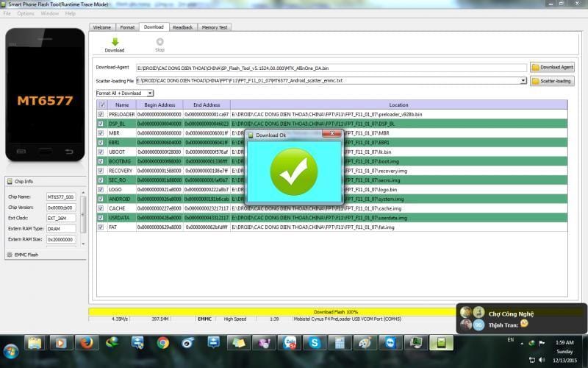
Task: Open the Options menu
Action: (x=26, y=13)
